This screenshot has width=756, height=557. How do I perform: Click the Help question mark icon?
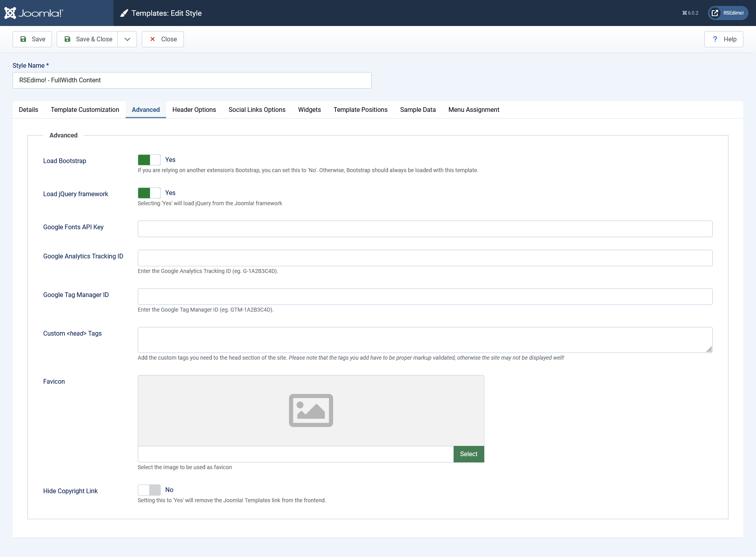[715, 39]
